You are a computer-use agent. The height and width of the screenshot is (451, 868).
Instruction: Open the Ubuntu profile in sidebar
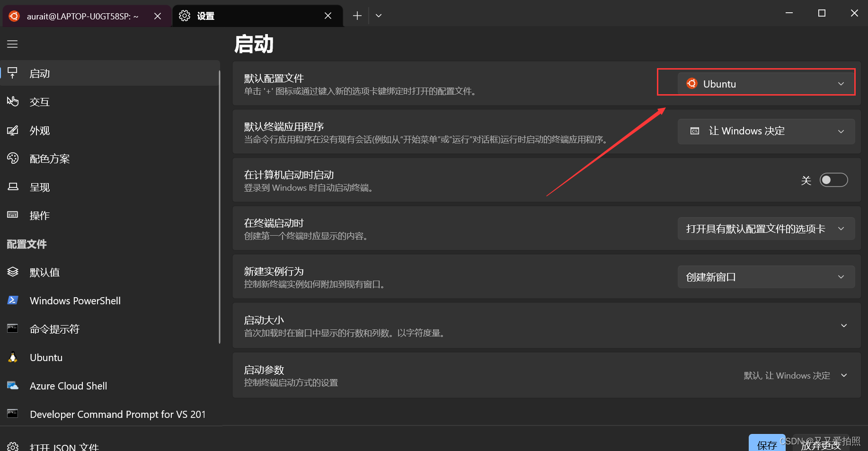[110, 357]
